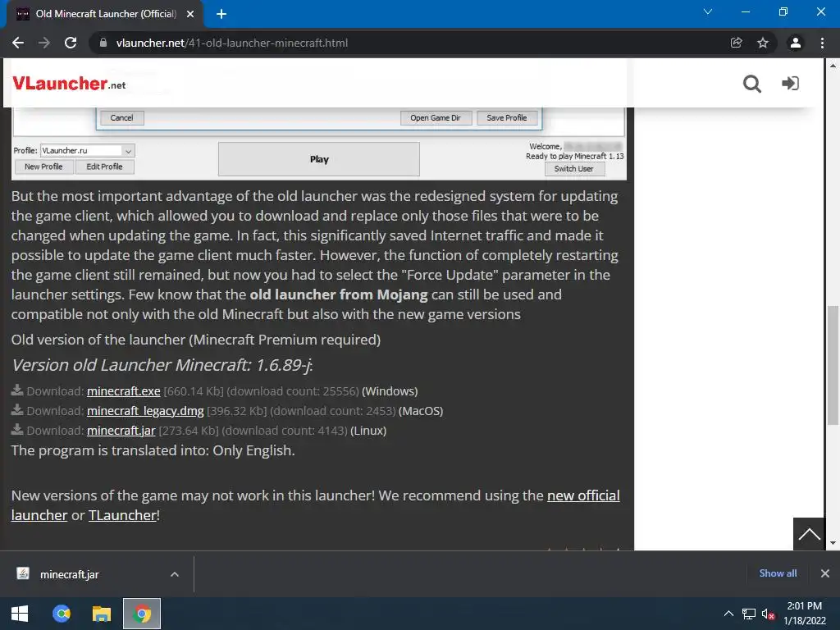Click 'Version old Launcher Minecraft: 1.6.89-j' heading
Image resolution: width=840 pixels, height=630 pixels.
tap(162, 365)
